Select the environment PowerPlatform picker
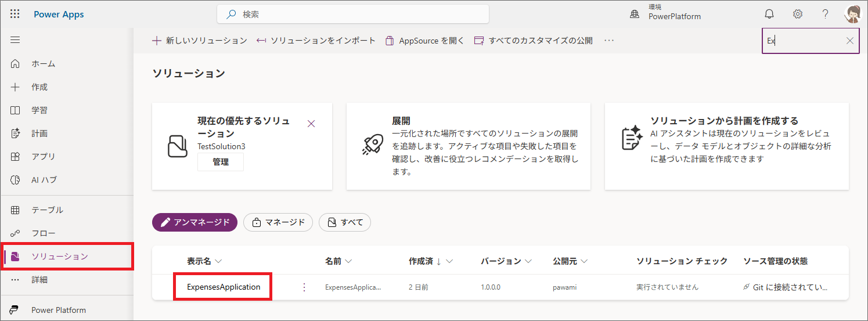 (665, 12)
